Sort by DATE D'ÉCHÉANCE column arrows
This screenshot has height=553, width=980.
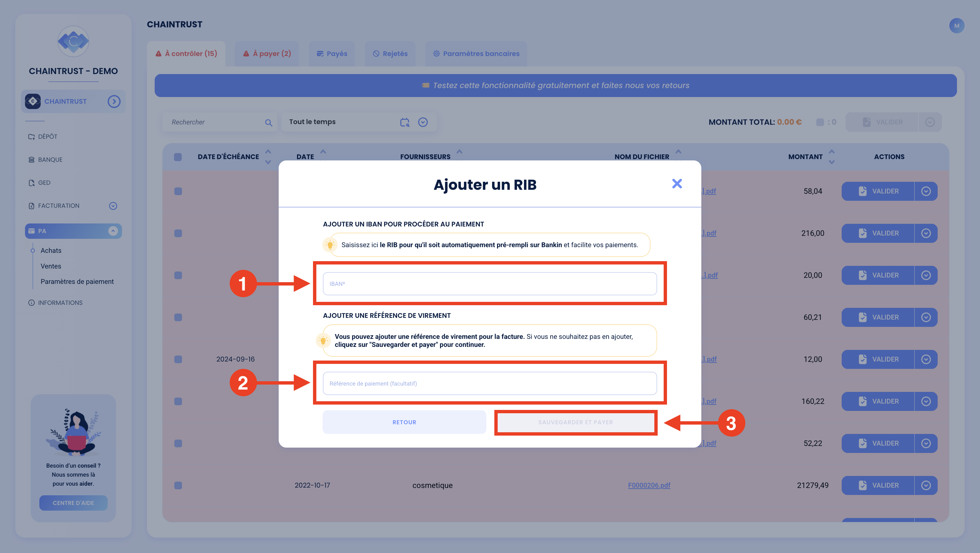[268, 157]
